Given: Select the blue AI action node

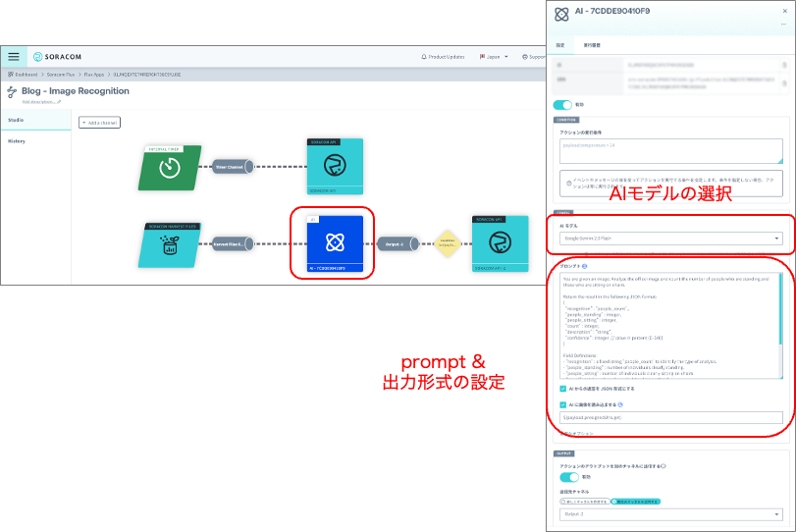Looking at the screenshot, I should 335,243.
